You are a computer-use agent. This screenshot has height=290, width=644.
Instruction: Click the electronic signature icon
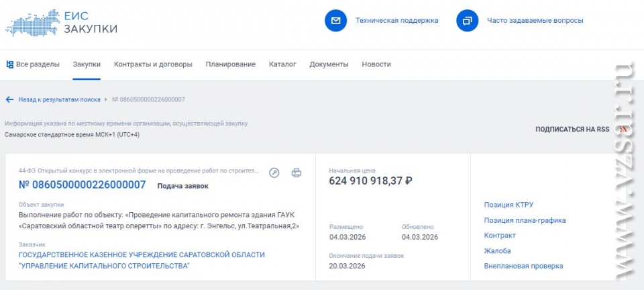click(x=274, y=173)
